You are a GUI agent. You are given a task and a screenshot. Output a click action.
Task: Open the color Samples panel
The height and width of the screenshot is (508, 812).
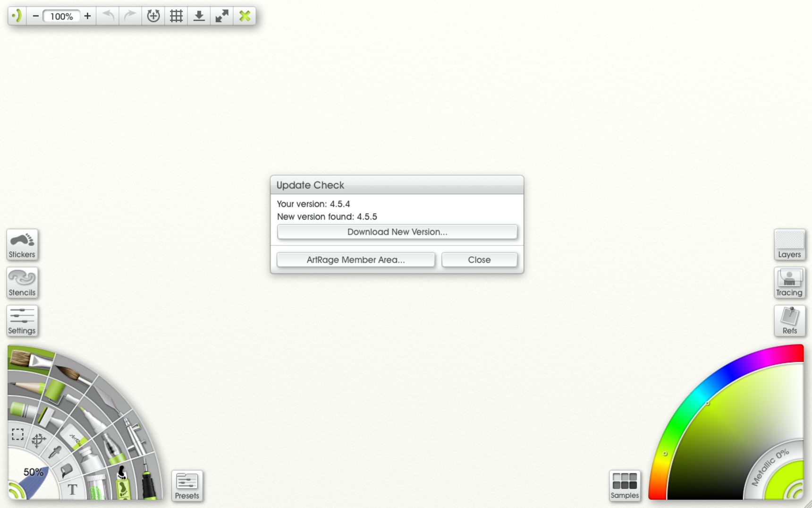coord(625,486)
